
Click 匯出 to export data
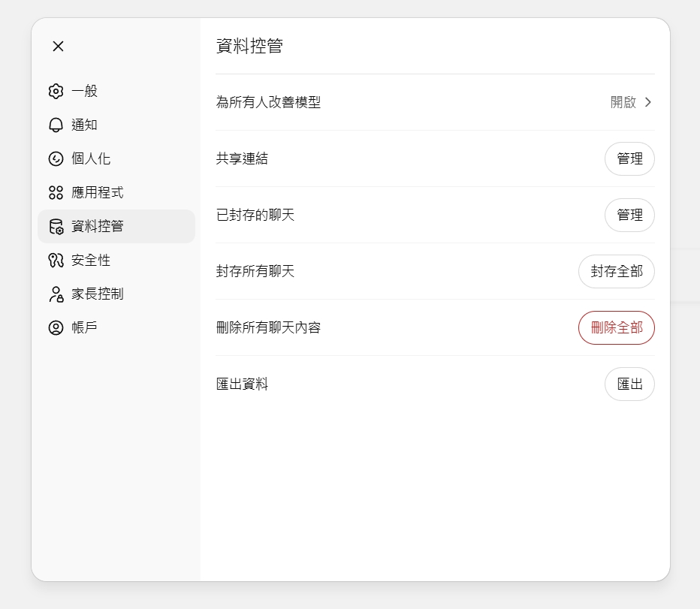629,384
